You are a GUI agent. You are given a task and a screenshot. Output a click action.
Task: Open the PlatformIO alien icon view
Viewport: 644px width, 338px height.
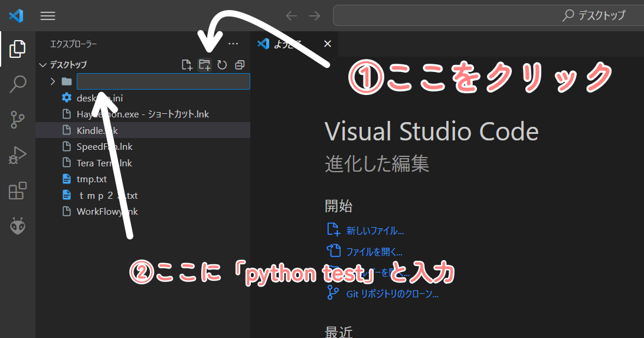pyautogui.click(x=18, y=226)
